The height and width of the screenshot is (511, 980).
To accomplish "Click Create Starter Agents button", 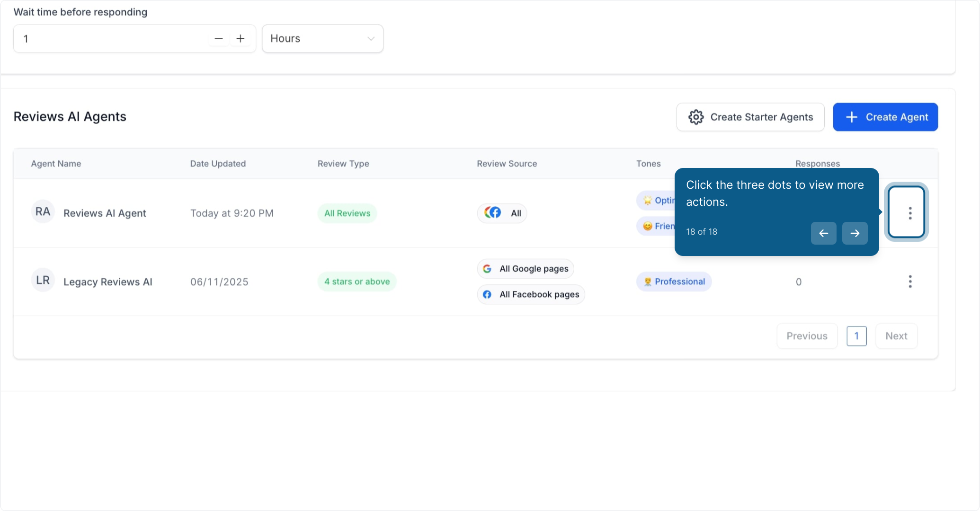I will pos(750,117).
